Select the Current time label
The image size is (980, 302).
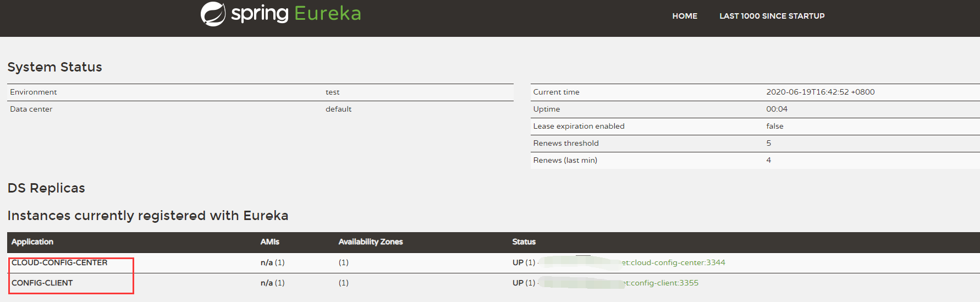557,92
